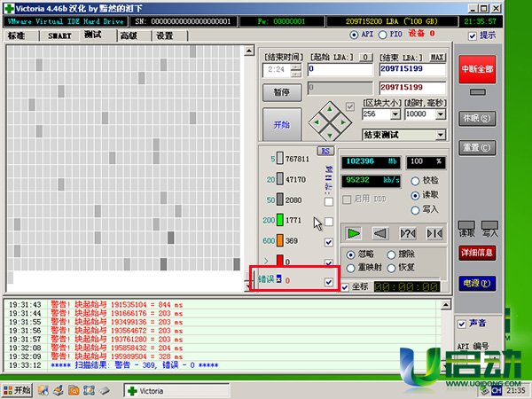
Task: Open the 结束测试 dropdown
Action: click(441, 135)
